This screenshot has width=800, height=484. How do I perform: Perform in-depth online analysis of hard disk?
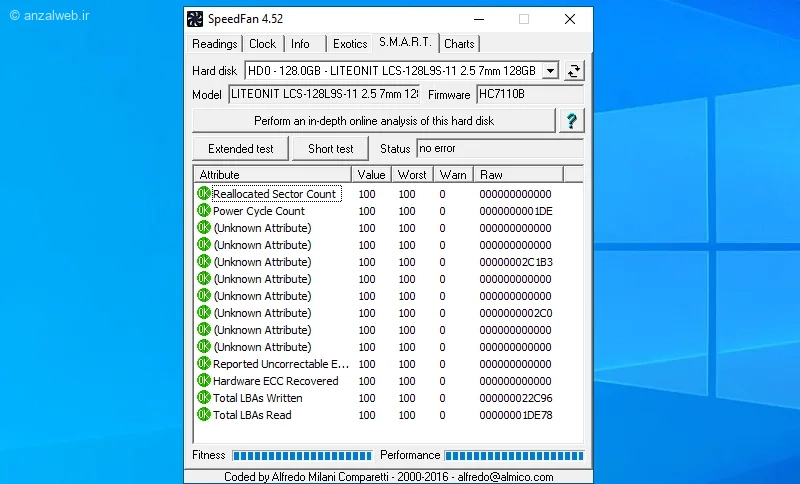373,121
